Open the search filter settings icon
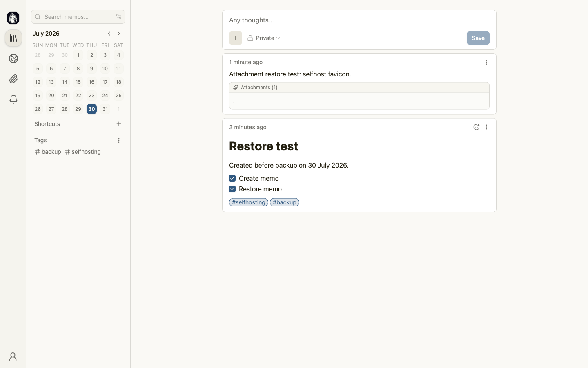Viewport: 588px width, 368px height. coord(119,17)
